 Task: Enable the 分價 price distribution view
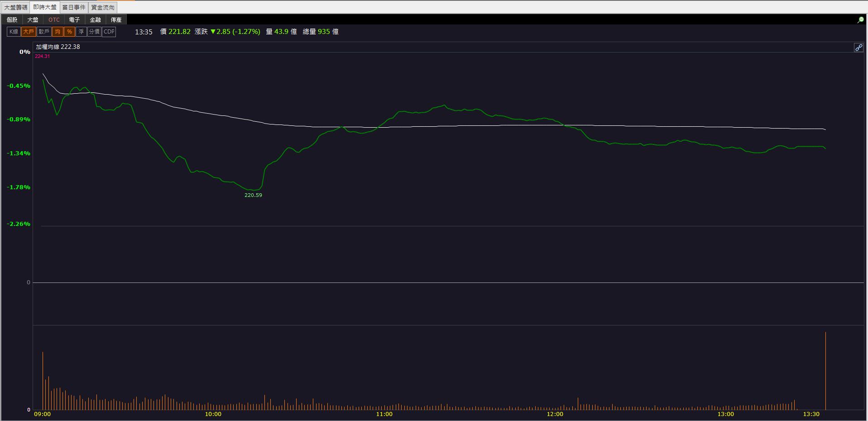click(x=94, y=32)
